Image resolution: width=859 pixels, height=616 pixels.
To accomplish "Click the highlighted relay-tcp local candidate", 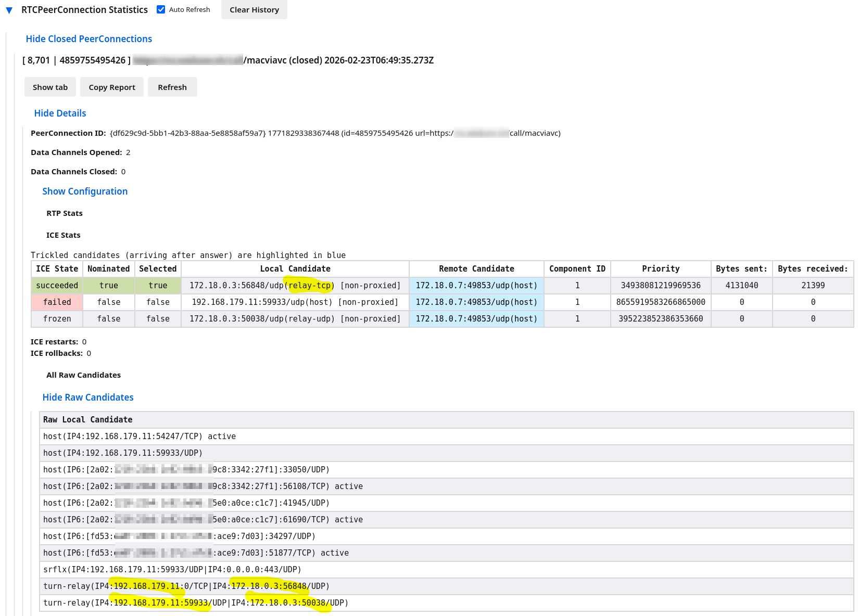I will click(309, 286).
